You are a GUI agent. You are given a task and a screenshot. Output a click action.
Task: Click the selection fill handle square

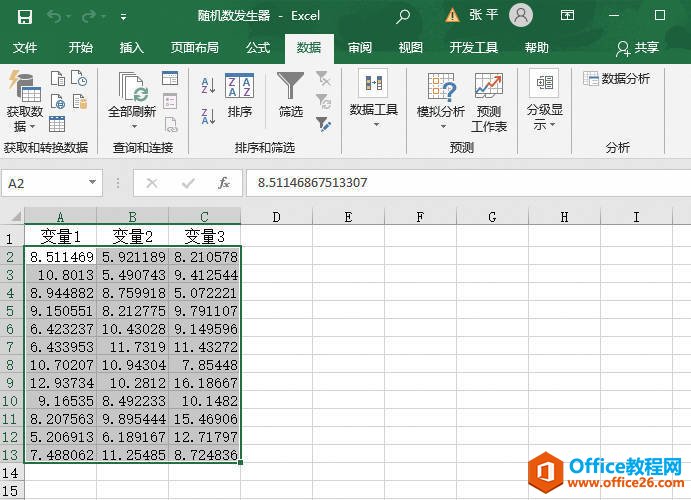[241, 463]
